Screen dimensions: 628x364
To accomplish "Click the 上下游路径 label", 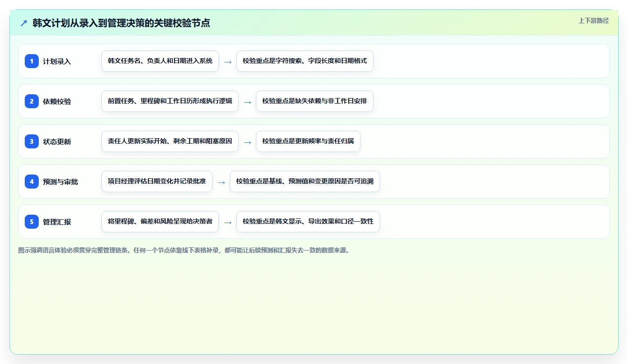I will coord(593,21).
